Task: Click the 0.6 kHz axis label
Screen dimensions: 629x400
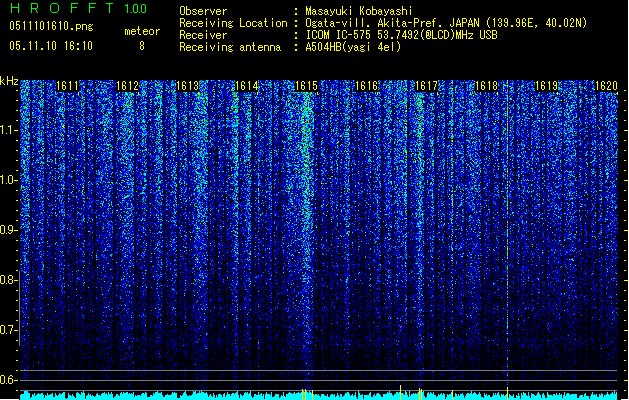Action: click(8, 380)
